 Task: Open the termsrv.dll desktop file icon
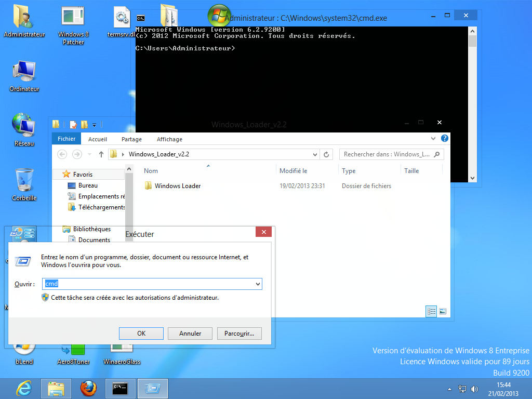pos(122,21)
